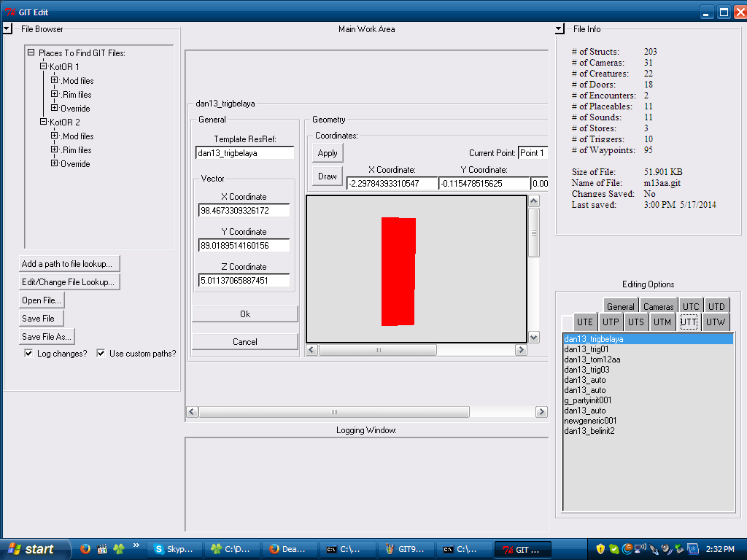Focus the Template ResRef field

pos(245,153)
